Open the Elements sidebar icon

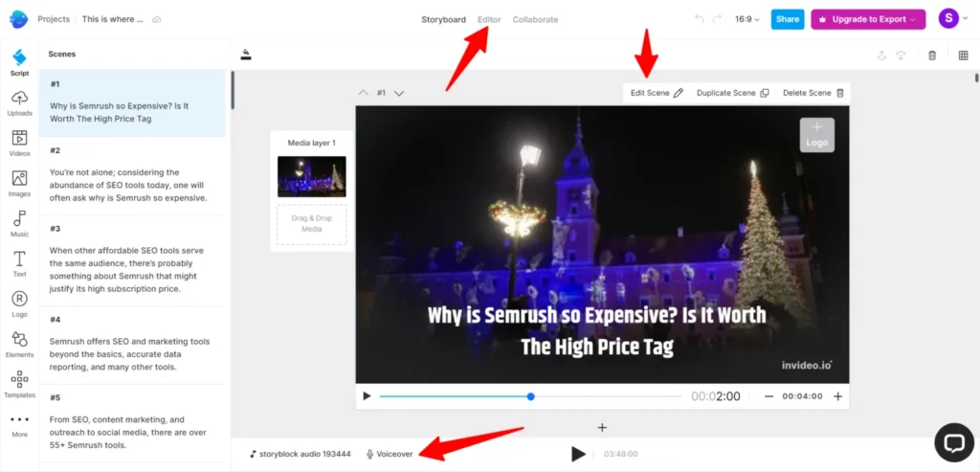click(x=19, y=345)
